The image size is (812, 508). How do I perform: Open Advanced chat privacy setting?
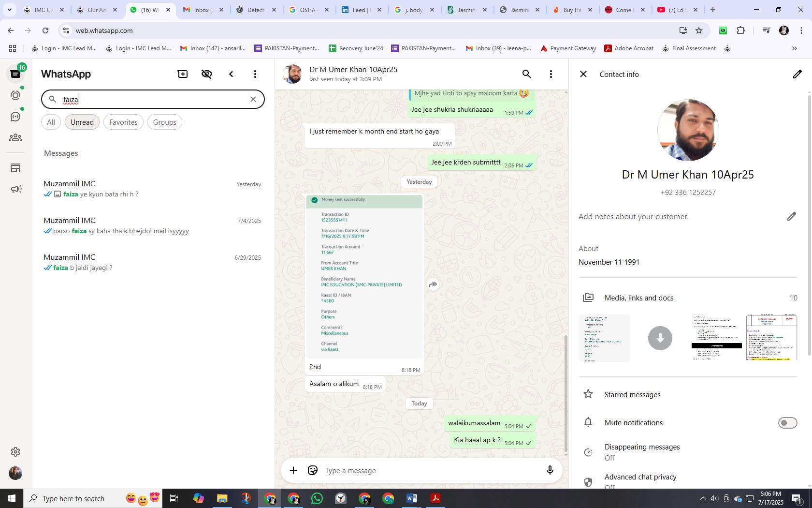[x=688, y=480]
